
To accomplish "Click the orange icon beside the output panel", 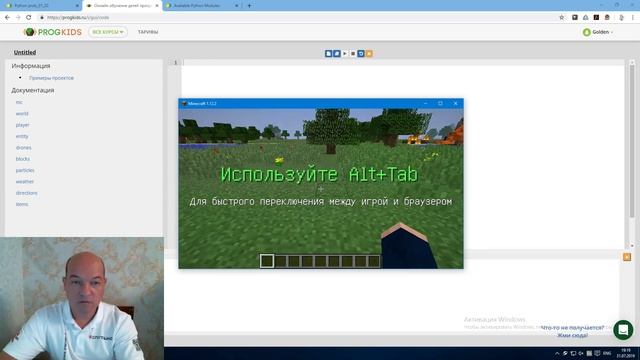I will pyautogui.click(x=627, y=257).
